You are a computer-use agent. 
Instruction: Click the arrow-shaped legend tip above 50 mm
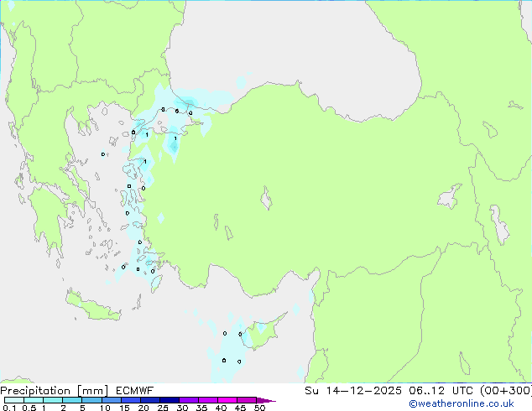(x=266, y=400)
